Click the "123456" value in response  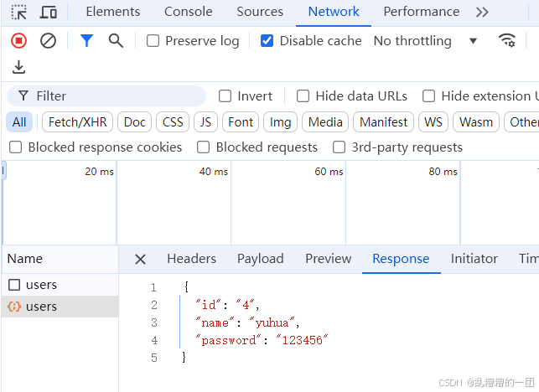302,340
